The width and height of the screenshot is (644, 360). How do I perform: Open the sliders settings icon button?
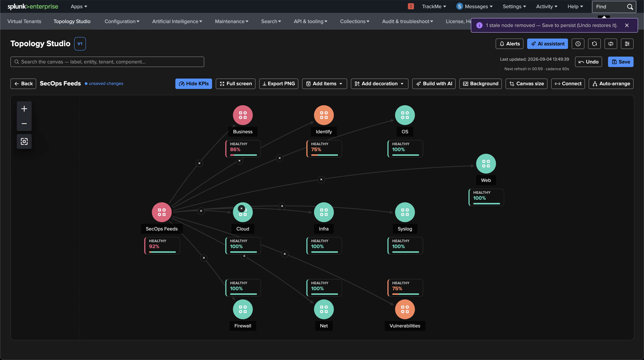627,44
